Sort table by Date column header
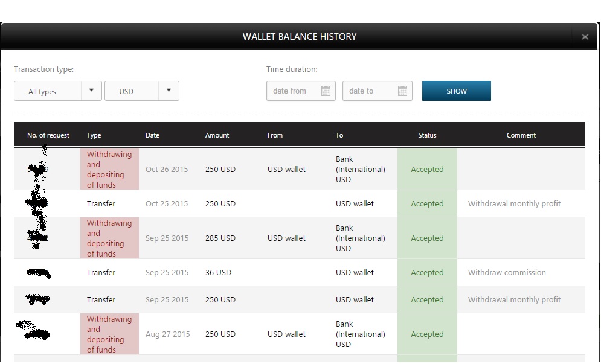The image size is (601, 364). pos(152,135)
